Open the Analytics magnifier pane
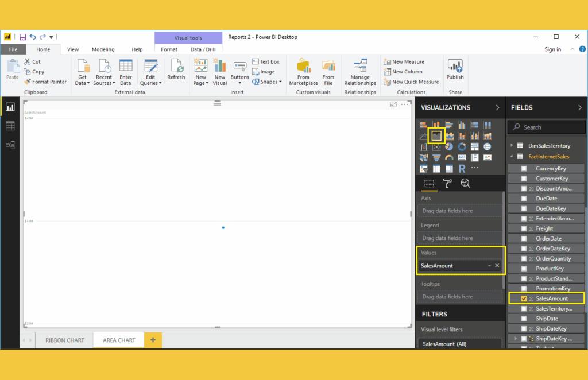This screenshot has width=588, height=380. (x=465, y=183)
